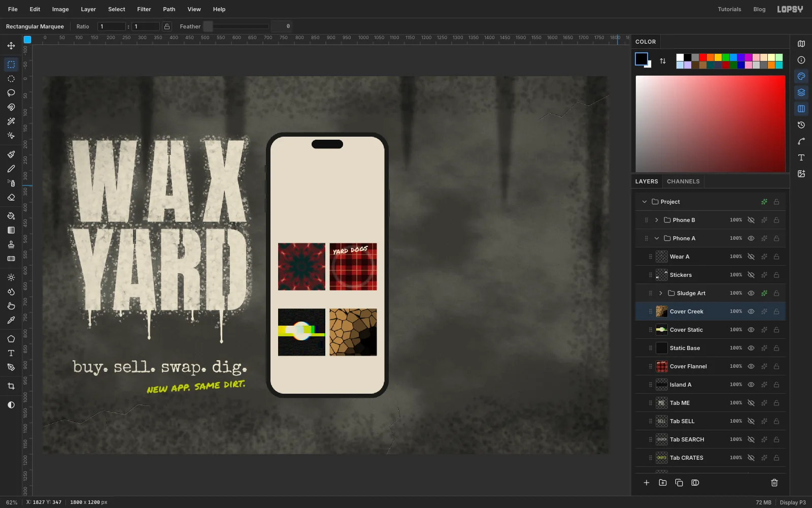
Task: Open the Path menu
Action: [169, 9]
